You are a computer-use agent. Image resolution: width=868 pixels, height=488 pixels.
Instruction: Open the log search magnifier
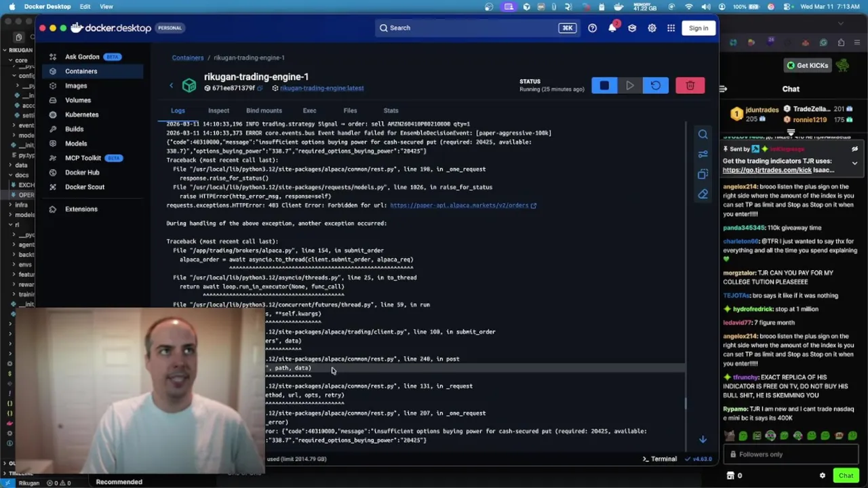[x=703, y=134]
